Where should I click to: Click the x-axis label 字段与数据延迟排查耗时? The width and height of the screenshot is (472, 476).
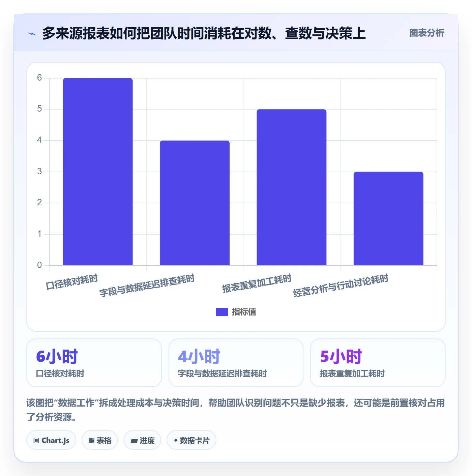click(147, 286)
